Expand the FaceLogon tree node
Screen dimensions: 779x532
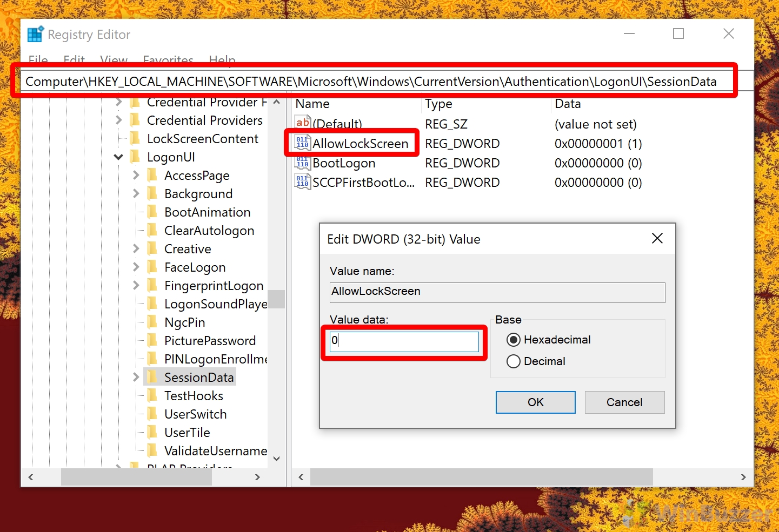[x=136, y=267]
